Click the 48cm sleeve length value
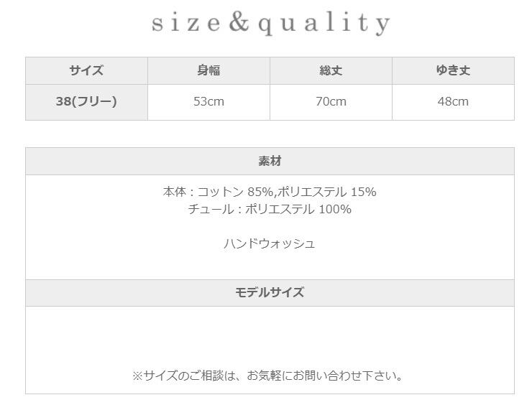This screenshot has height=405, width=532. click(x=453, y=102)
